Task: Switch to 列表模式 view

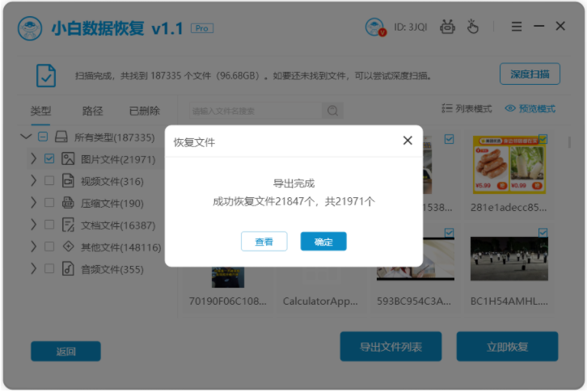Action: click(467, 108)
